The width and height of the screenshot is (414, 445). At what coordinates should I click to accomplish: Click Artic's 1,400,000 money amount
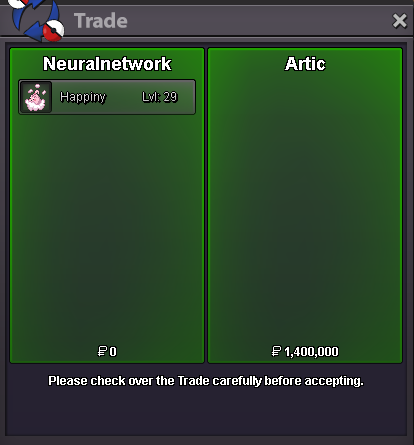(311, 352)
